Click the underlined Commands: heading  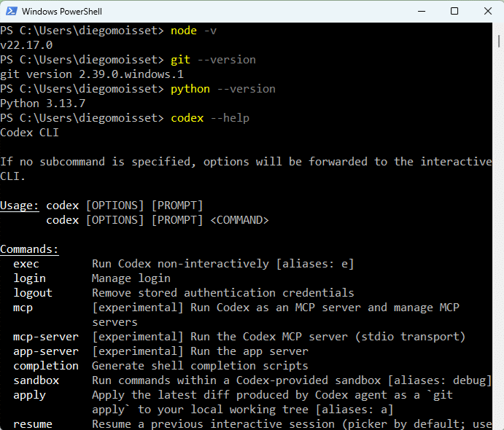click(x=29, y=249)
